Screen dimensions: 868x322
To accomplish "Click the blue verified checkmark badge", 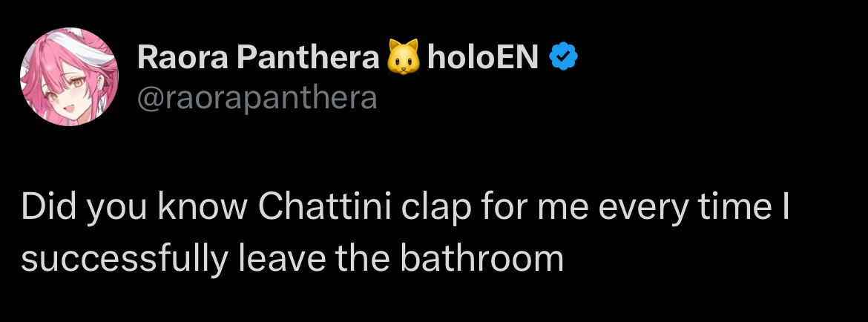I will click(x=563, y=58).
